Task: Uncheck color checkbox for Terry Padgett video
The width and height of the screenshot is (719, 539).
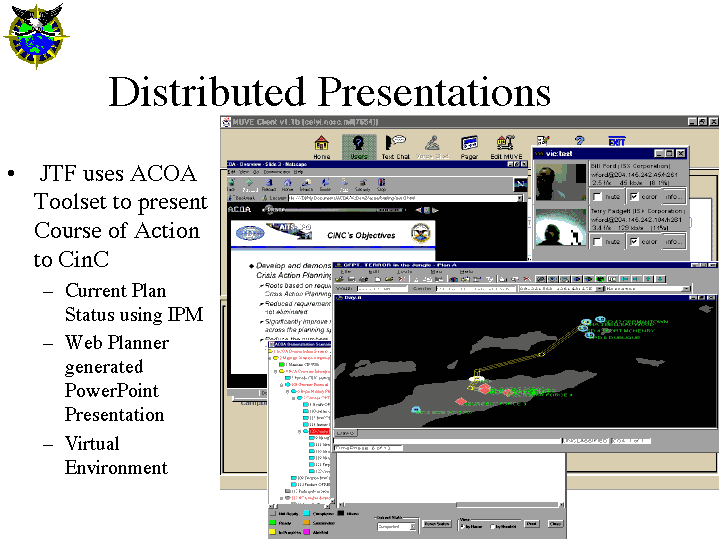Action: point(634,241)
